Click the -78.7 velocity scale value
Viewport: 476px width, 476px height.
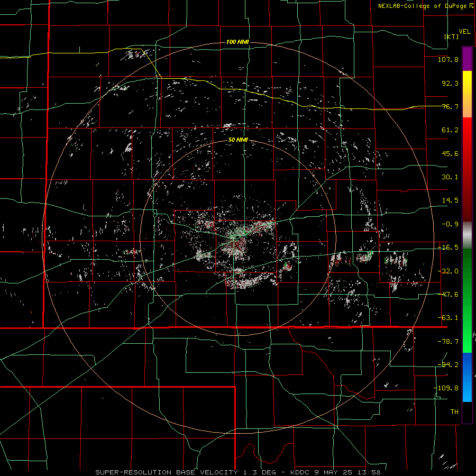pos(448,342)
